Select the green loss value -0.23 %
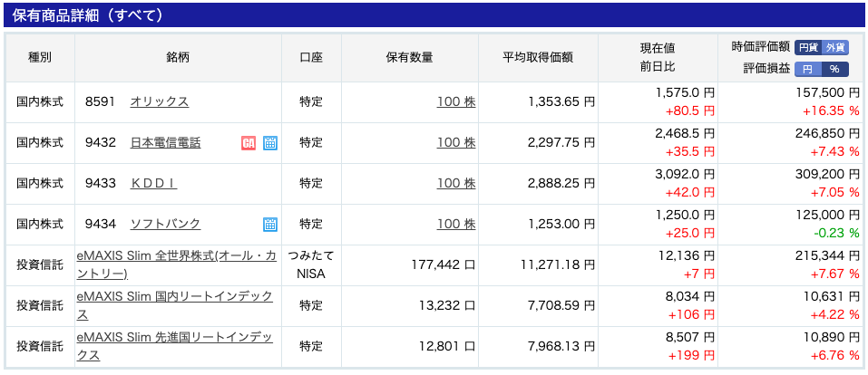The width and height of the screenshot is (868, 375). [x=836, y=234]
